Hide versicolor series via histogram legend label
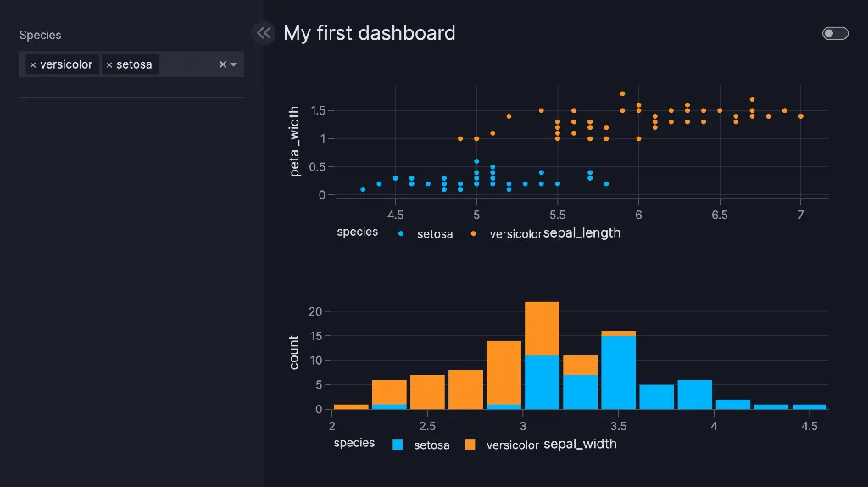Screen dimensions: 868x487 (513, 445)
